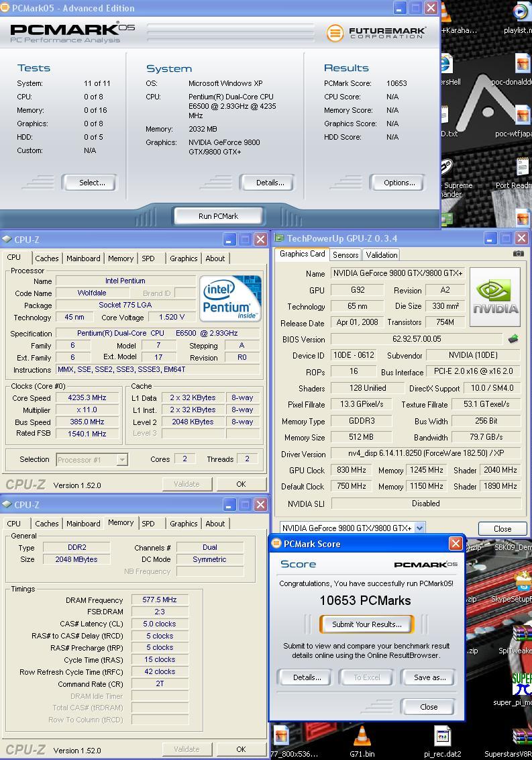Click the disabled To Excel button
This screenshot has width=532, height=760.
[x=367, y=677]
